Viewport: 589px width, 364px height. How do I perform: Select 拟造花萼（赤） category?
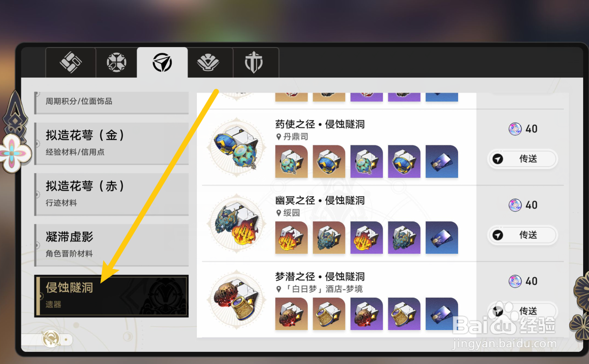[x=111, y=193]
